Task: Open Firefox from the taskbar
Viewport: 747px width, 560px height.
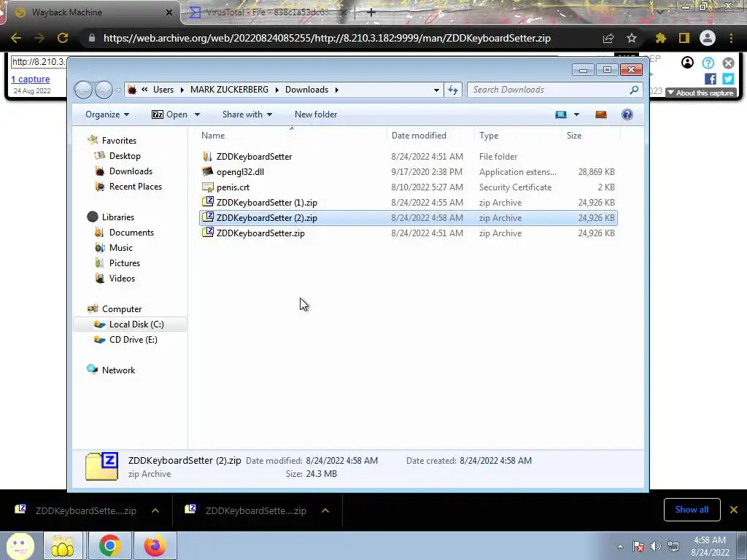Action: click(155, 545)
